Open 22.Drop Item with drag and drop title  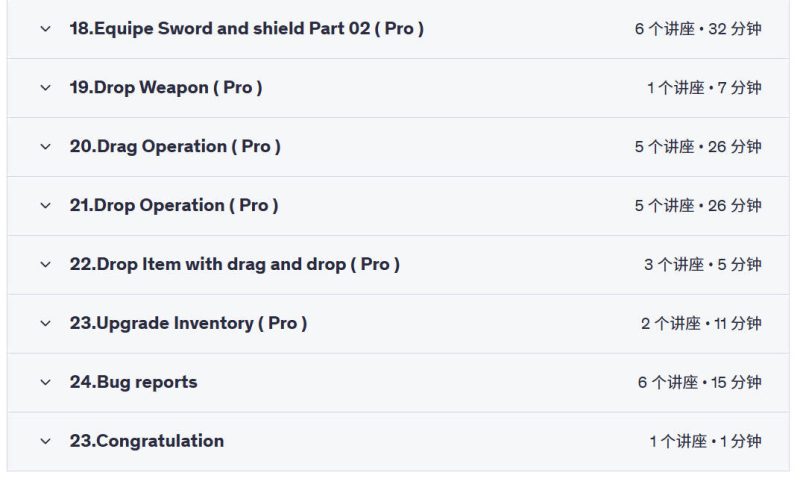tap(235, 264)
